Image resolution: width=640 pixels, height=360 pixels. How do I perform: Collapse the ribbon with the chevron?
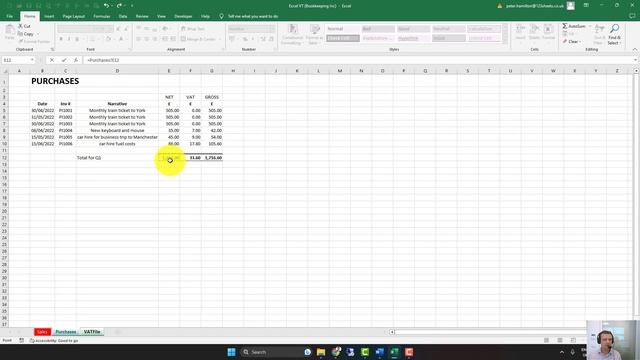[x=635, y=49]
